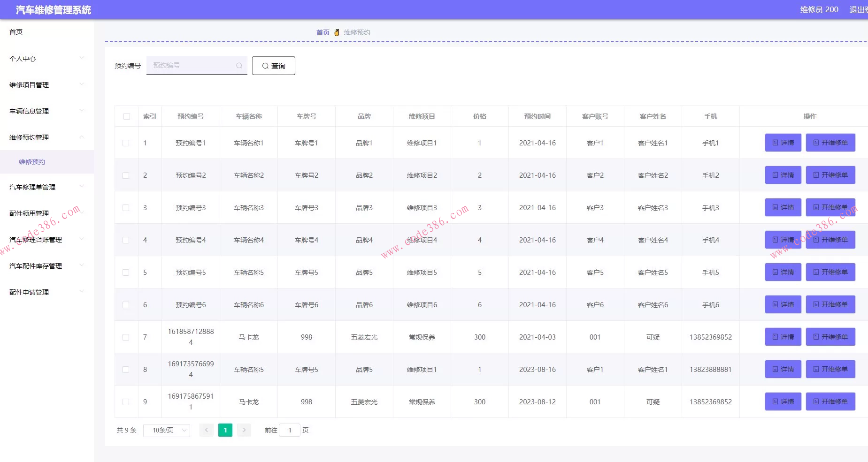This screenshot has width=868, height=462.
Task: Click 开维修单 for row 3
Action: [x=830, y=207]
